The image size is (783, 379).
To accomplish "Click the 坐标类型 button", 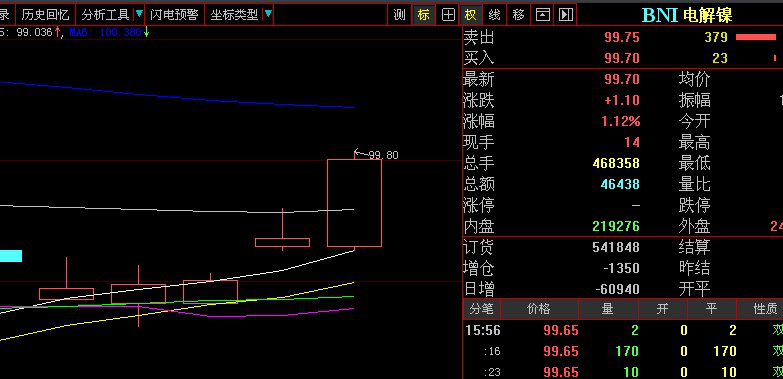I will pos(234,14).
